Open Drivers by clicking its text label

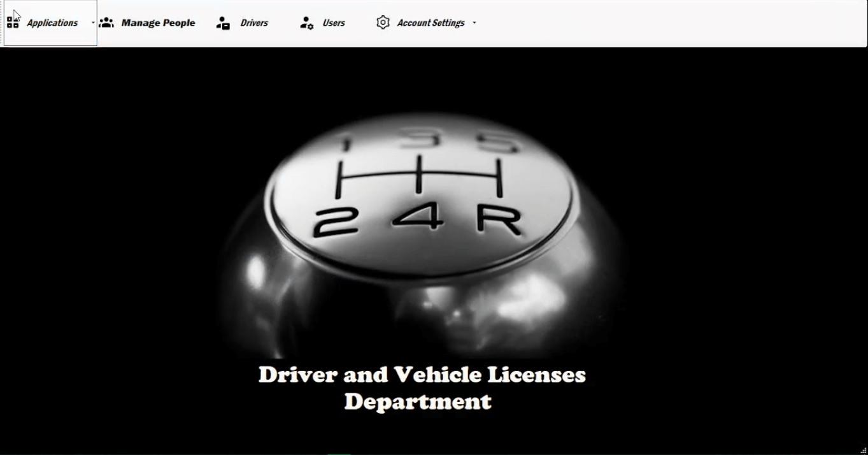click(254, 23)
